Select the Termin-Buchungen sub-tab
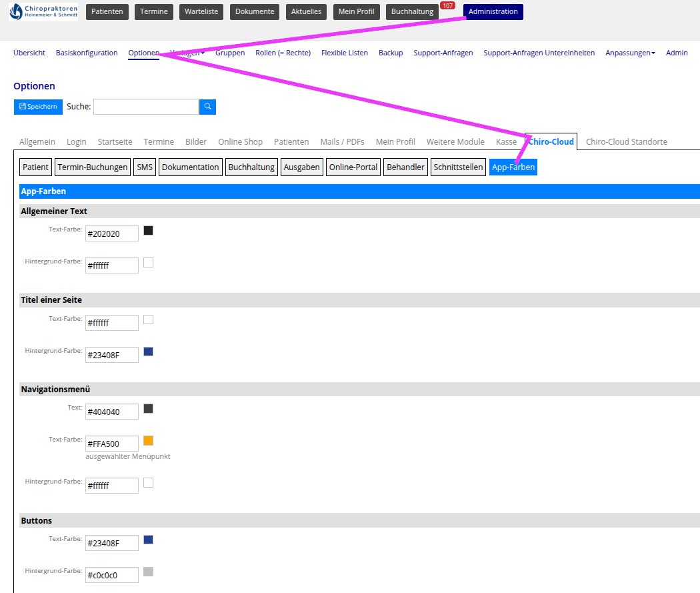700x593 pixels. coord(93,167)
